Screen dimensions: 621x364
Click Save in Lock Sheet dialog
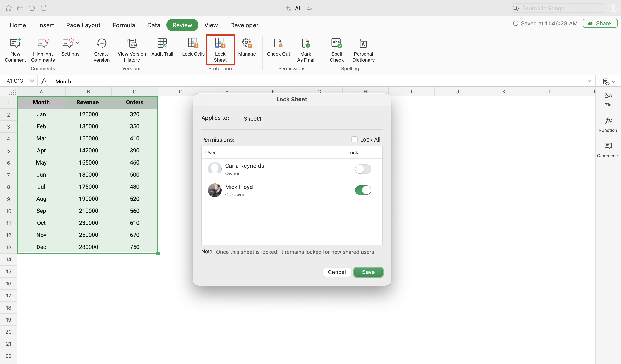368,272
